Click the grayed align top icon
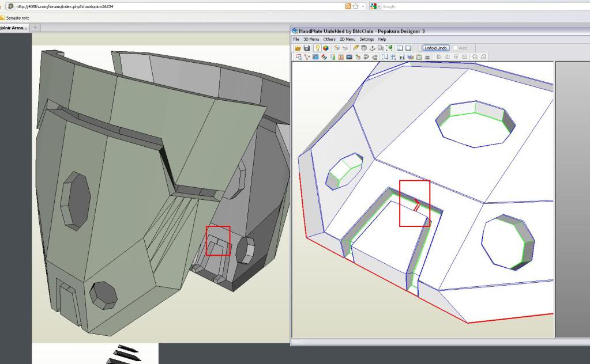 coord(456,57)
